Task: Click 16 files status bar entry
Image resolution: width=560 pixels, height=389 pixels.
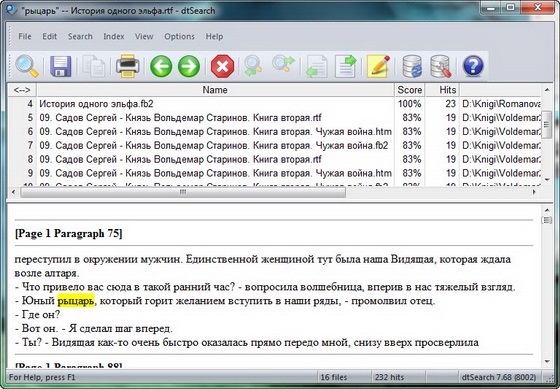Action: click(334, 377)
